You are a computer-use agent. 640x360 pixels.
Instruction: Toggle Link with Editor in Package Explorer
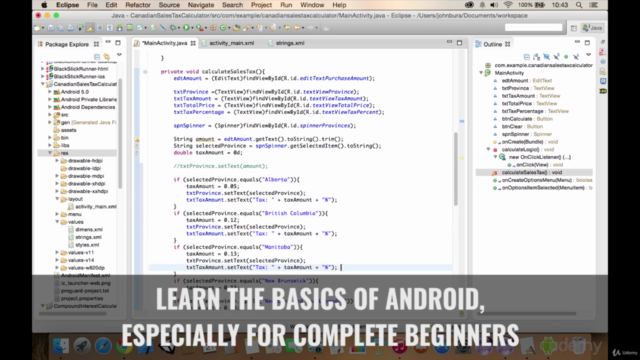(x=107, y=57)
